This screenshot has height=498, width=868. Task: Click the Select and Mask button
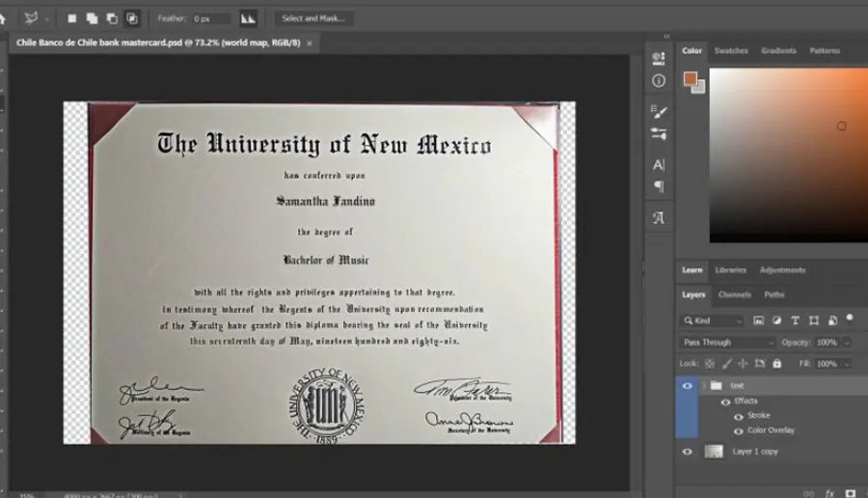313,18
